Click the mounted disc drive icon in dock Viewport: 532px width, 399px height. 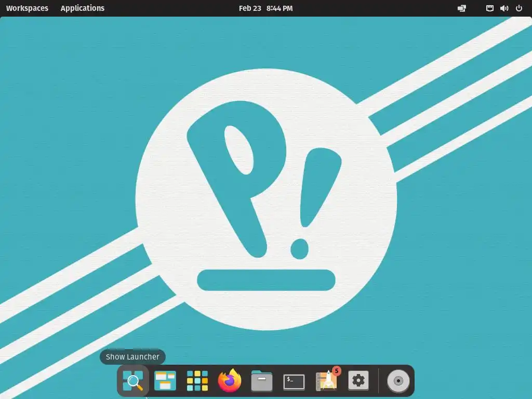coord(398,381)
